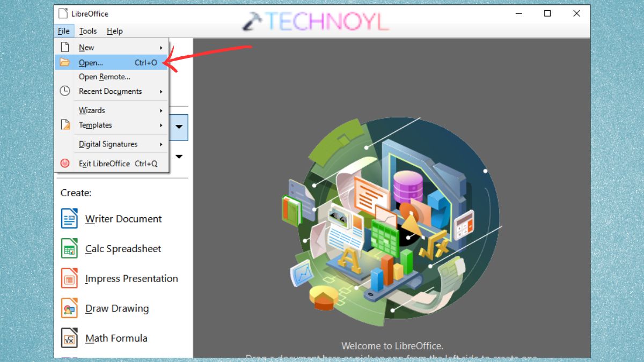Click the Writer Document icon
This screenshot has height=362, width=644.
point(69,219)
